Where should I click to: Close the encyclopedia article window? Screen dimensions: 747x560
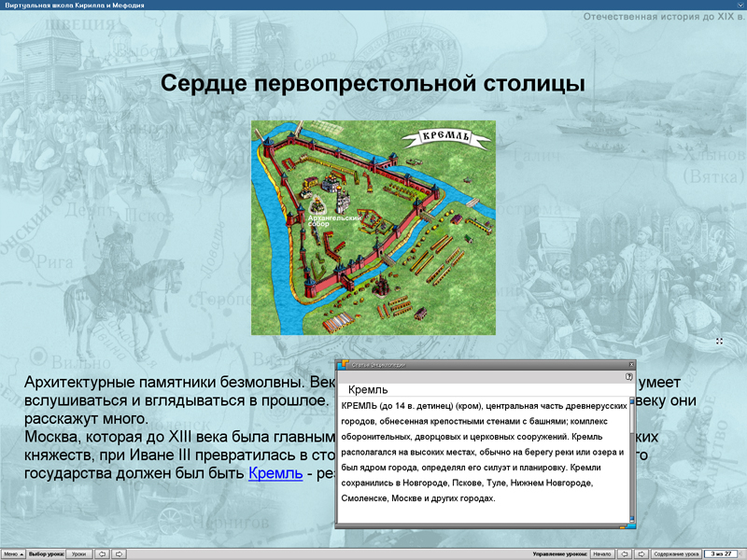[x=631, y=365]
